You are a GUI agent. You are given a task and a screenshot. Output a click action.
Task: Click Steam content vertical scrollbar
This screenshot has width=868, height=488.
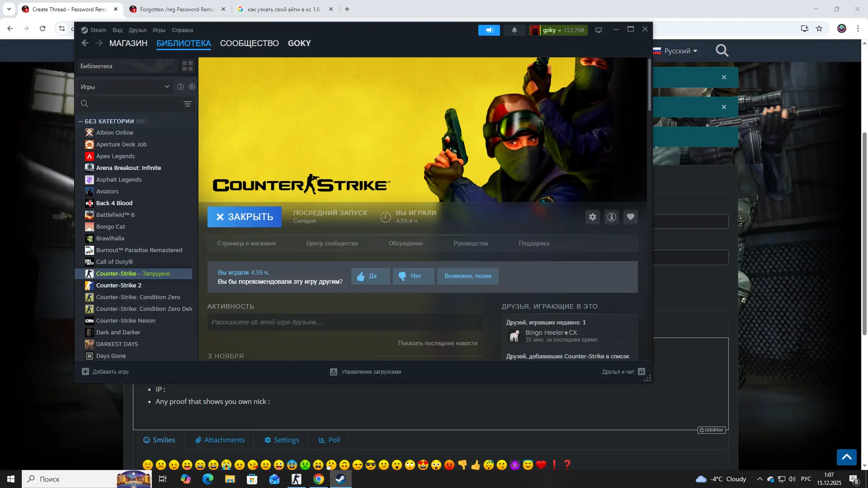[x=650, y=85]
